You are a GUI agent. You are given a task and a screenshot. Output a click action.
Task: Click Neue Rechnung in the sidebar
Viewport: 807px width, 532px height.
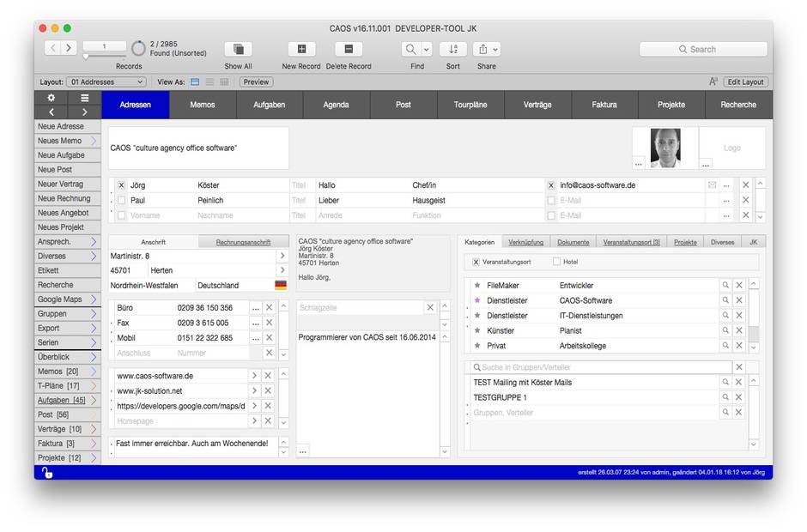click(68, 198)
